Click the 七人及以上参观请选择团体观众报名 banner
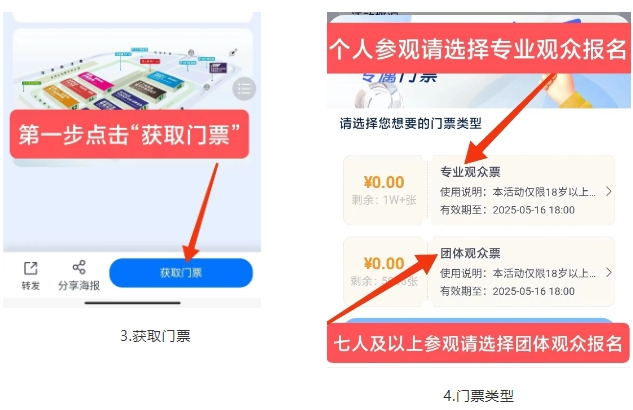633x410 pixels. click(478, 343)
